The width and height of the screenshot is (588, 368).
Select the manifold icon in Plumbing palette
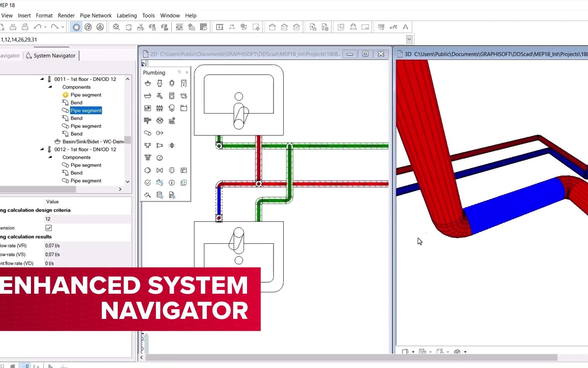[160, 108]
